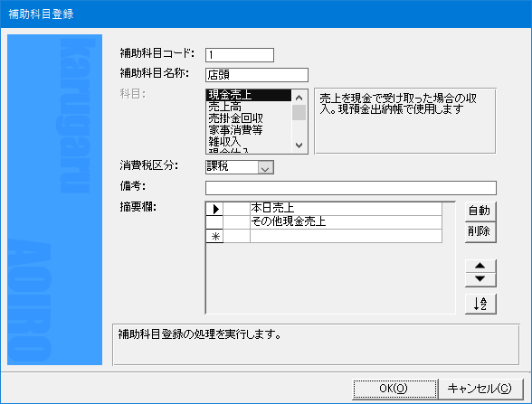Click the 科目 list scroll-down arrow

point(299,146)
